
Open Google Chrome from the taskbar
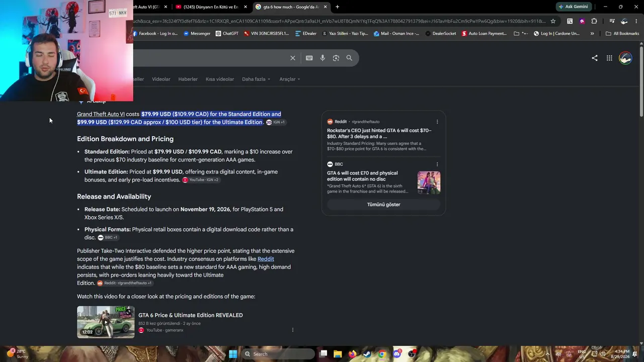click(x=382, y=354)
